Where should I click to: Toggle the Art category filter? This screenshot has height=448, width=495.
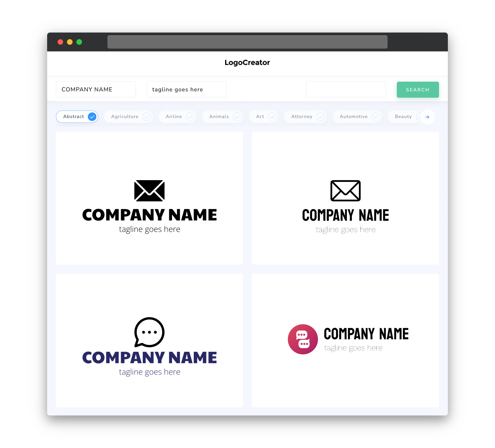pos(264,116)
